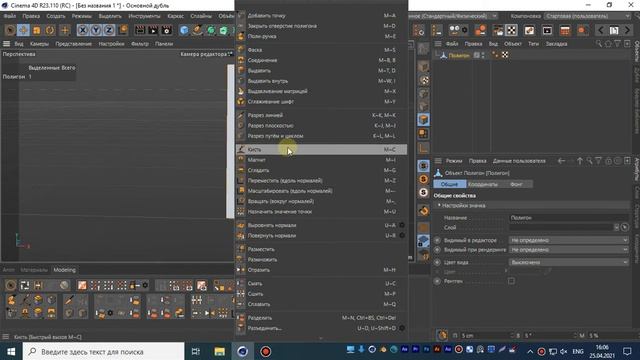Screen dimensions: 640x360
Task: Switch to Фонг attributes tab
Action: tap(516, 184)
